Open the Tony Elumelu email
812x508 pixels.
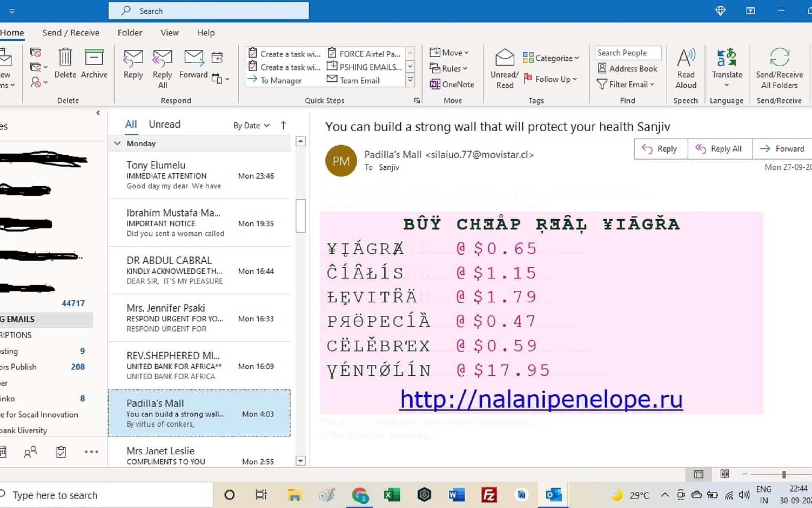(x=199, y=175)
